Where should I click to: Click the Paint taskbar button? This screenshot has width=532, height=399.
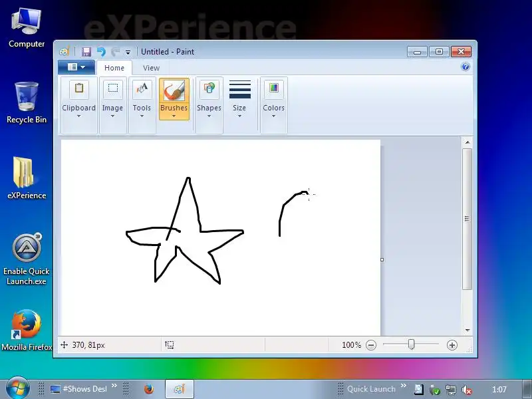(180, 389)
